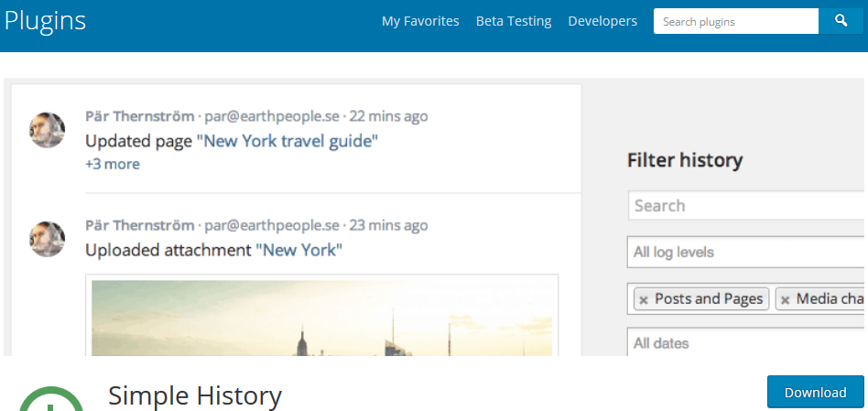868x411 pixels.
Task: Expand the +3 more changes
Action: (x=113, y=164)
